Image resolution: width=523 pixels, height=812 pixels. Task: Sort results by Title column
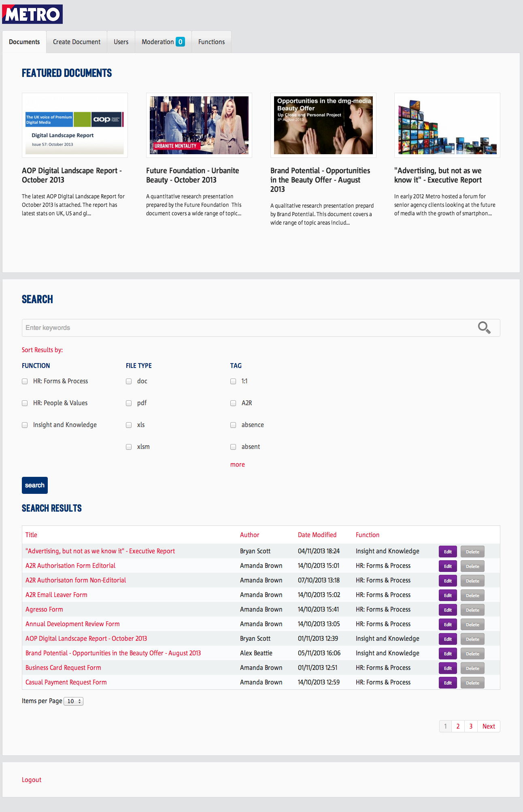tap(31, 535)
